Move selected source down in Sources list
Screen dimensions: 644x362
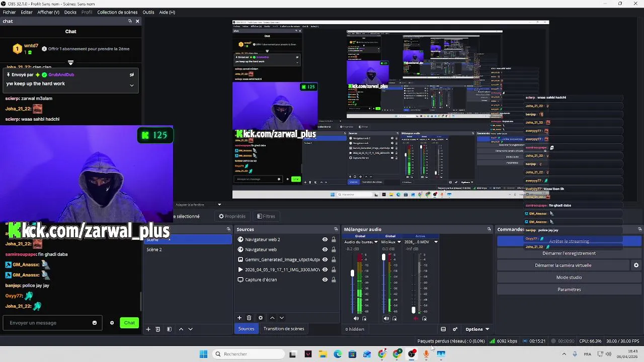[282, 318]
